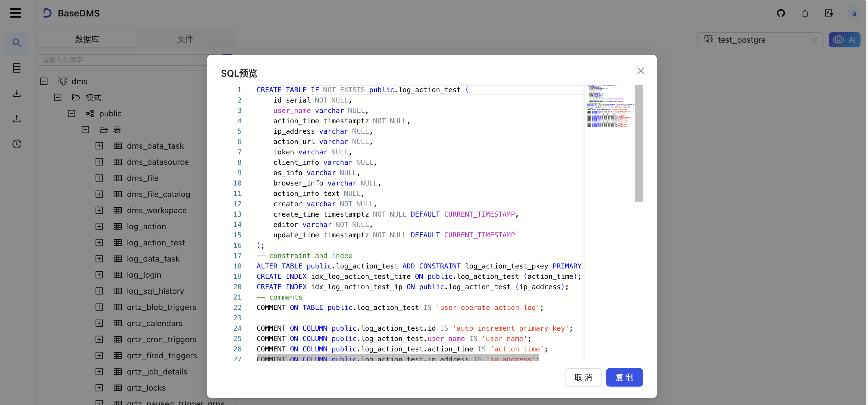Expand the dms_data_task table
The width and height of the screenshot is (868, 405).
99,146
